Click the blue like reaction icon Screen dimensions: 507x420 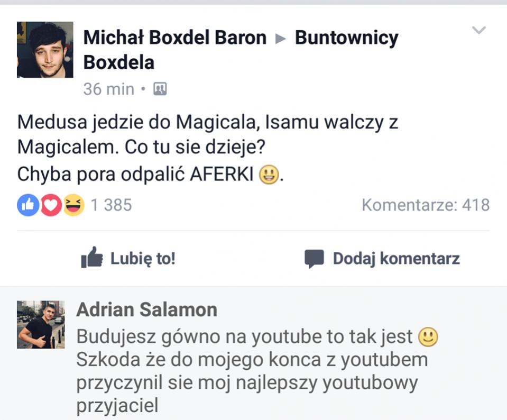(28, 205)
